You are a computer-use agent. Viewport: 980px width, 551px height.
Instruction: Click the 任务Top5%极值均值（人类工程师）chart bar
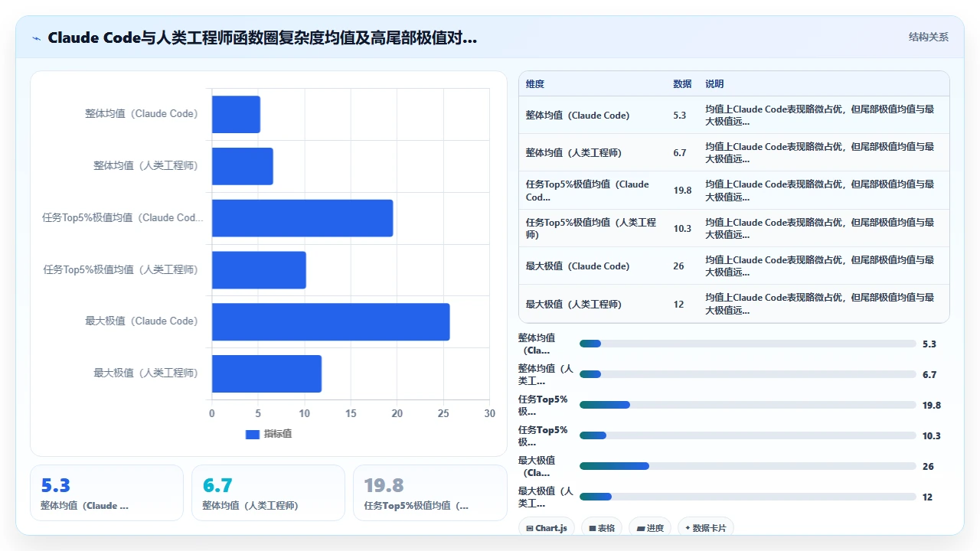[259, 270]
